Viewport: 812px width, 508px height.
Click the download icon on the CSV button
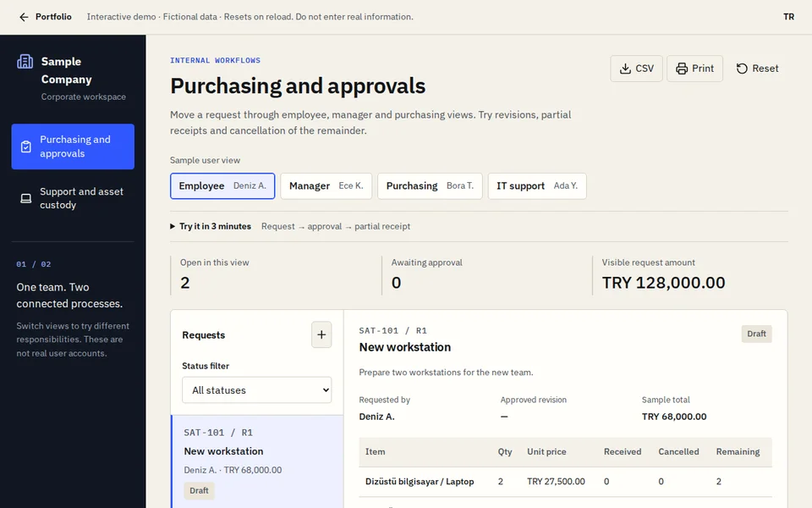coord(625,69)
